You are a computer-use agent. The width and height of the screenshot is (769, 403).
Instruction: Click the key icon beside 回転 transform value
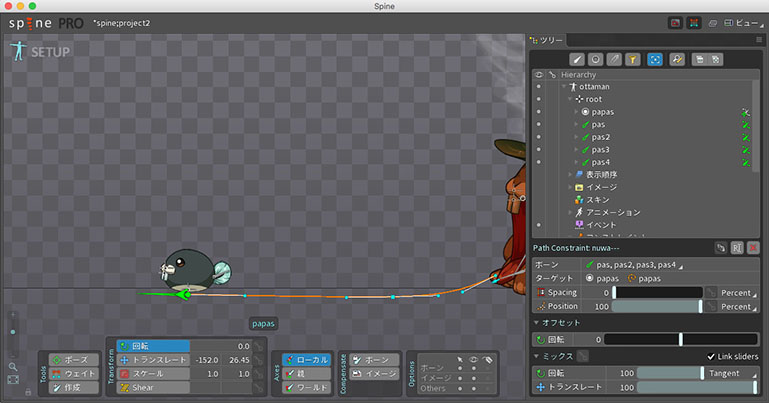[258, 346]
